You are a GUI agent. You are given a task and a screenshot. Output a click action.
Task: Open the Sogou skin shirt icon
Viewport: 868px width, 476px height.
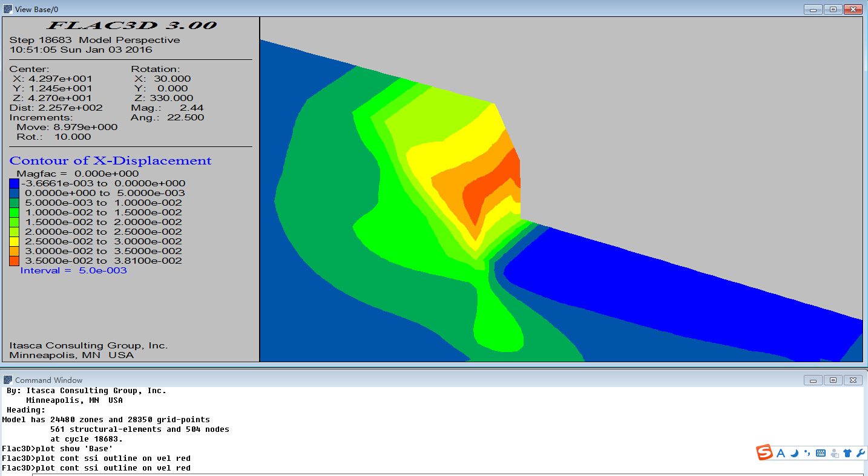(x=847, y=453)
